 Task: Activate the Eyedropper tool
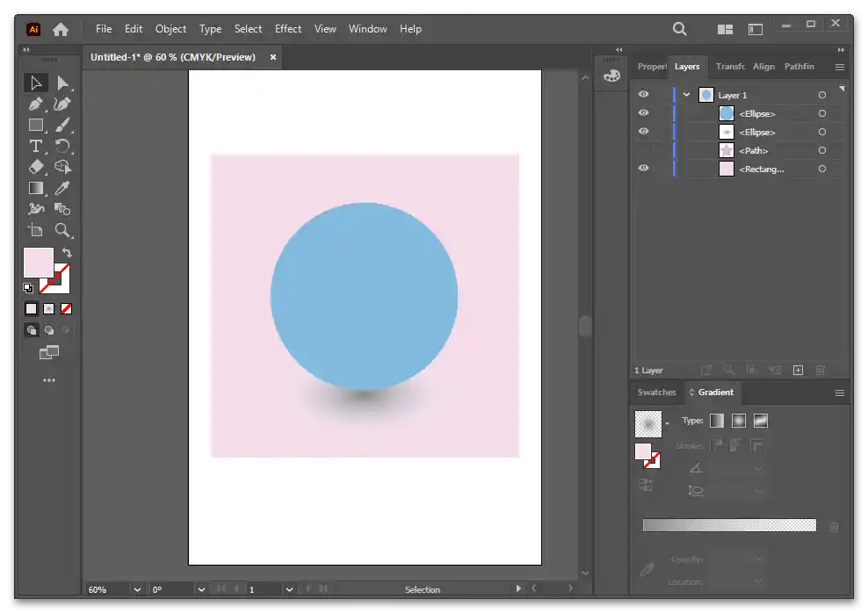tap(62, 188)
